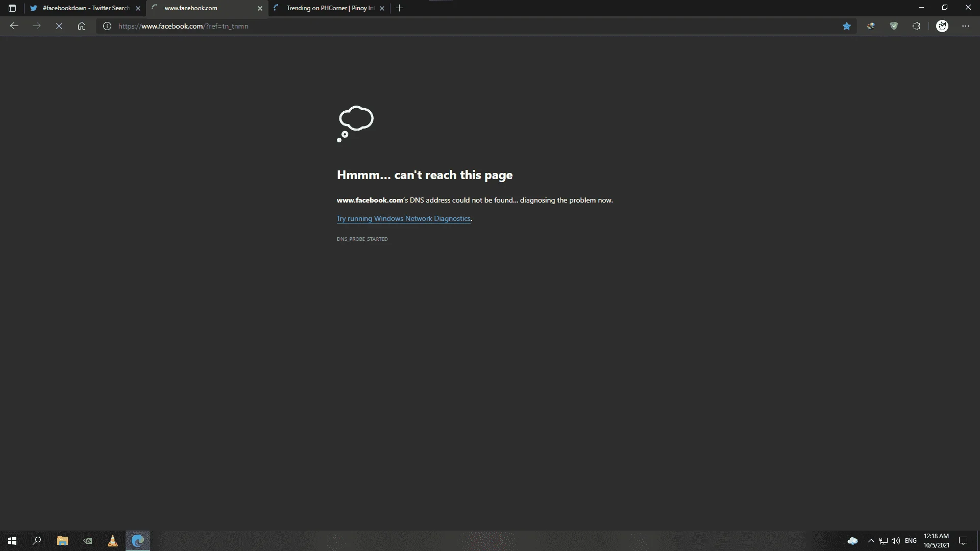Switch to the #facebookdown Twitter Search tab

tap(85, 8)
